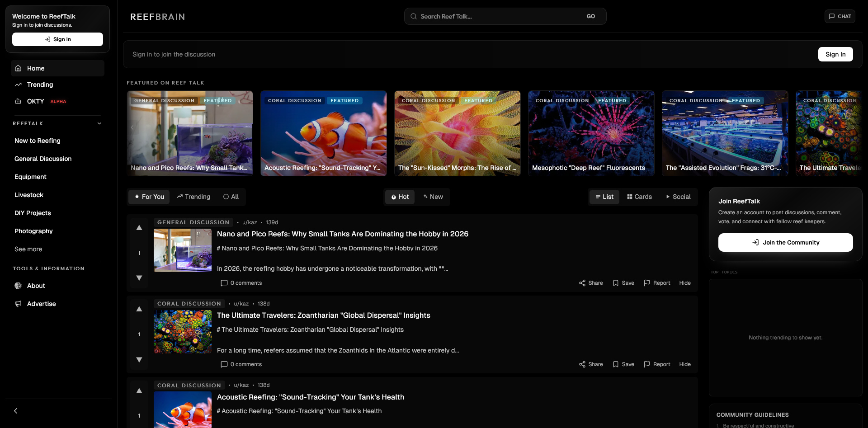Save the Ultimate Travelers Zoantharian post
868x428 pixels.
tap(623, 364)
